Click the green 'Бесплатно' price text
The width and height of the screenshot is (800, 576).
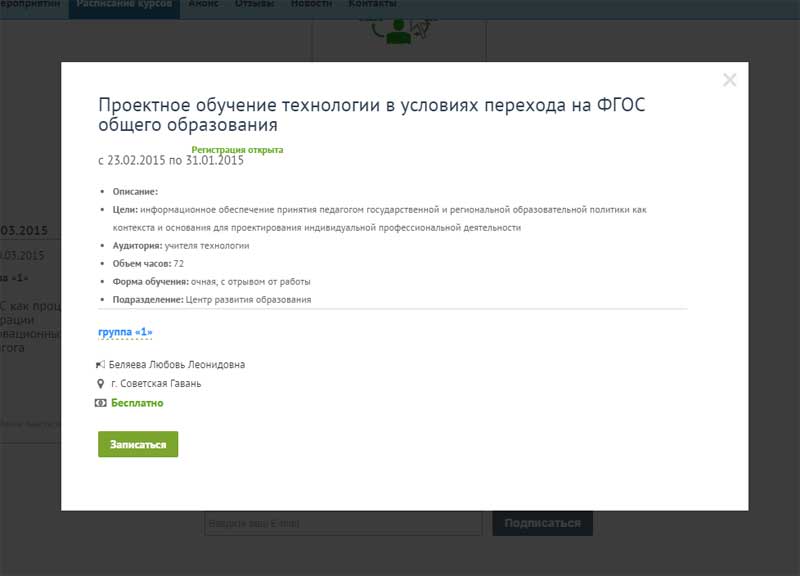[137, 403]
